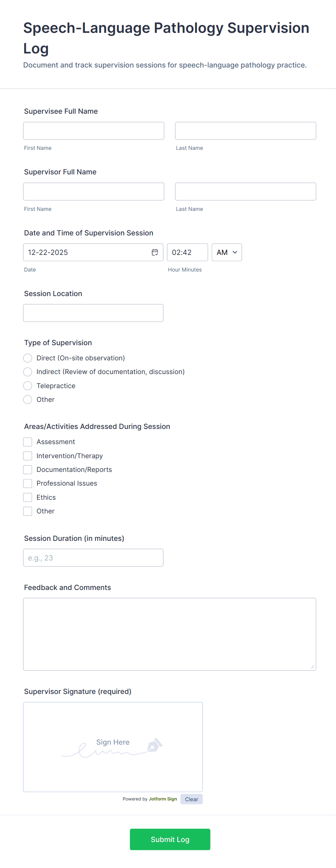Choose Indirect supervision type
This screenshot has height=868, width=336.
coord(27,372)
